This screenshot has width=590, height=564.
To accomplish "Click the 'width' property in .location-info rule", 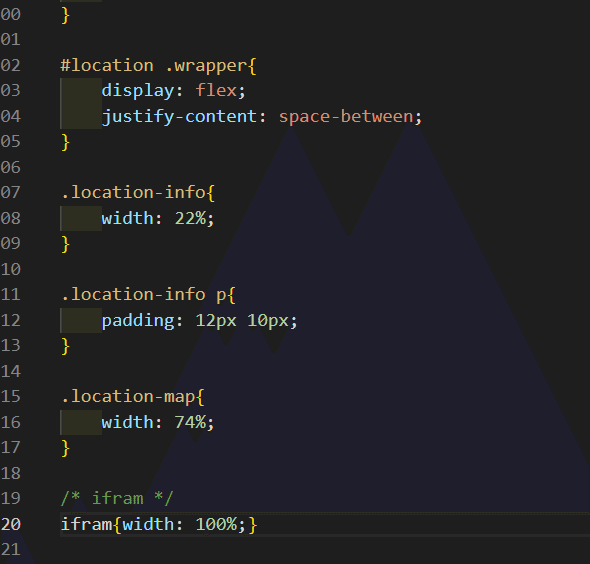I will tap(127, 218).
